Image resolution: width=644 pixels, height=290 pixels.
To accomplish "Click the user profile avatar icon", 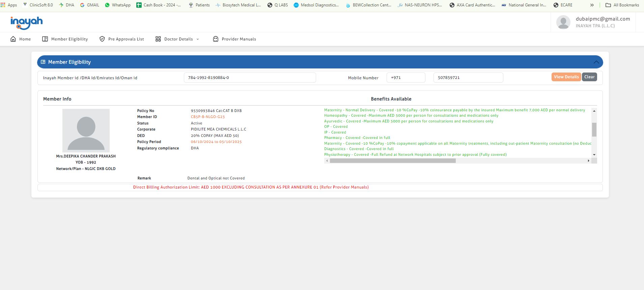I will click(x=563, y=23).
